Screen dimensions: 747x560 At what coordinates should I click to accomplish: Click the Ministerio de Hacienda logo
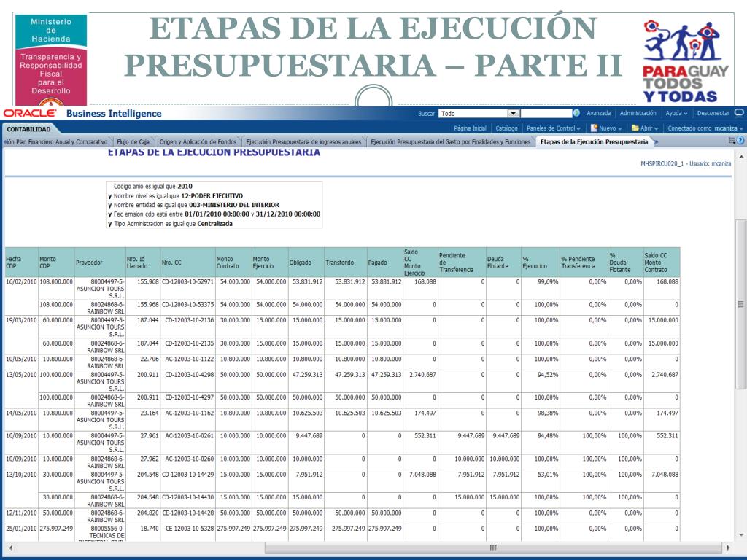(51, 60)
